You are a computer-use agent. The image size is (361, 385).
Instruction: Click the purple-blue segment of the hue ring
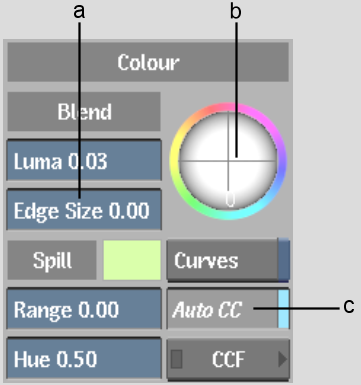(281, 167)
